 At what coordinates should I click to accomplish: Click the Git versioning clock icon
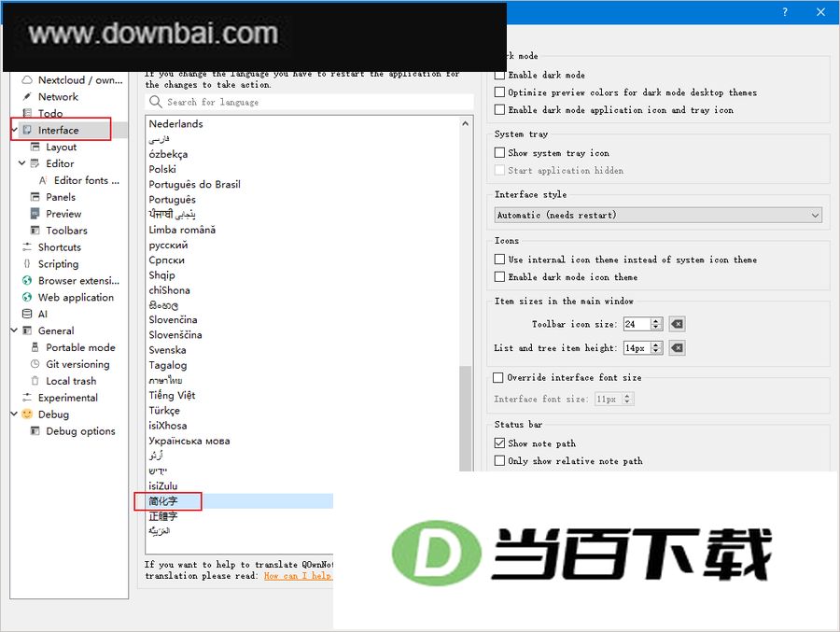tap(35, 364)
